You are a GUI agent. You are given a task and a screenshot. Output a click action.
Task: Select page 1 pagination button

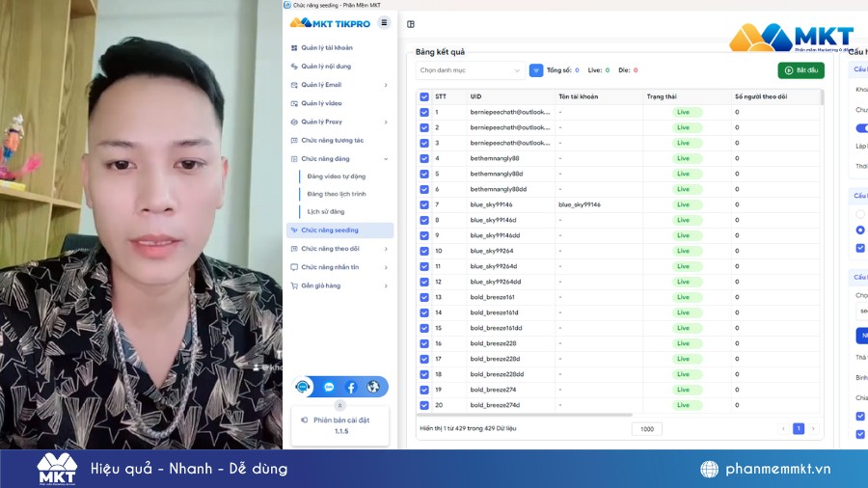(799, 429)
